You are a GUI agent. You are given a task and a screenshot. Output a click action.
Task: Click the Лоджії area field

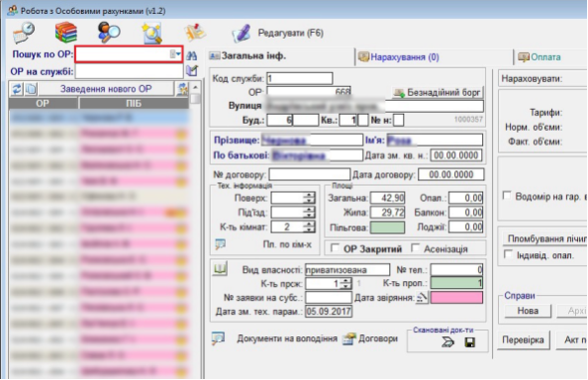tap(466, 227)
